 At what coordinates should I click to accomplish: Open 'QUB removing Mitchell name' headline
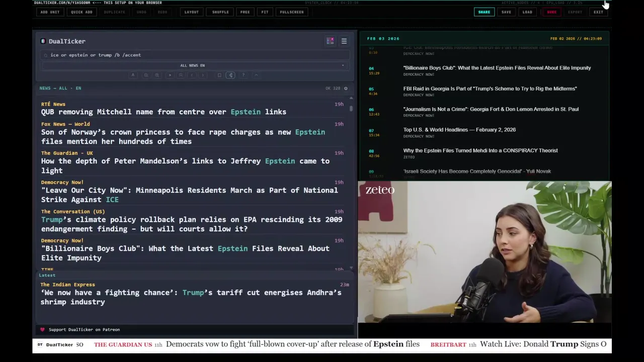(x=164, y=112)
